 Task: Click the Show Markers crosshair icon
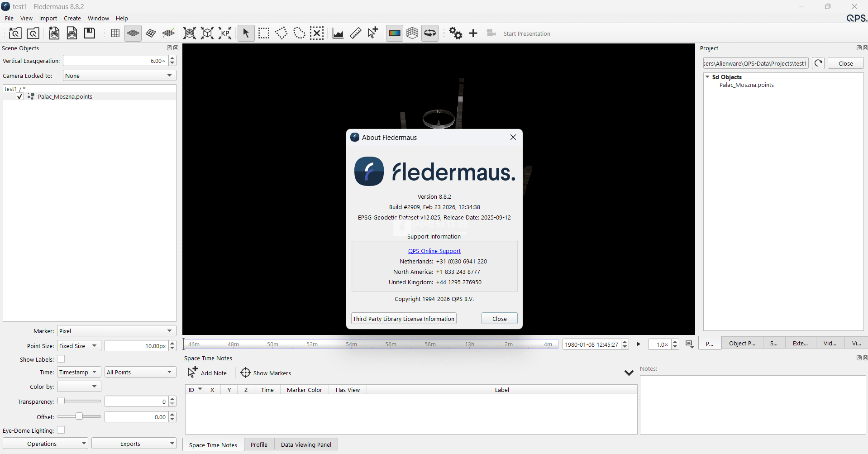point(245,373)
